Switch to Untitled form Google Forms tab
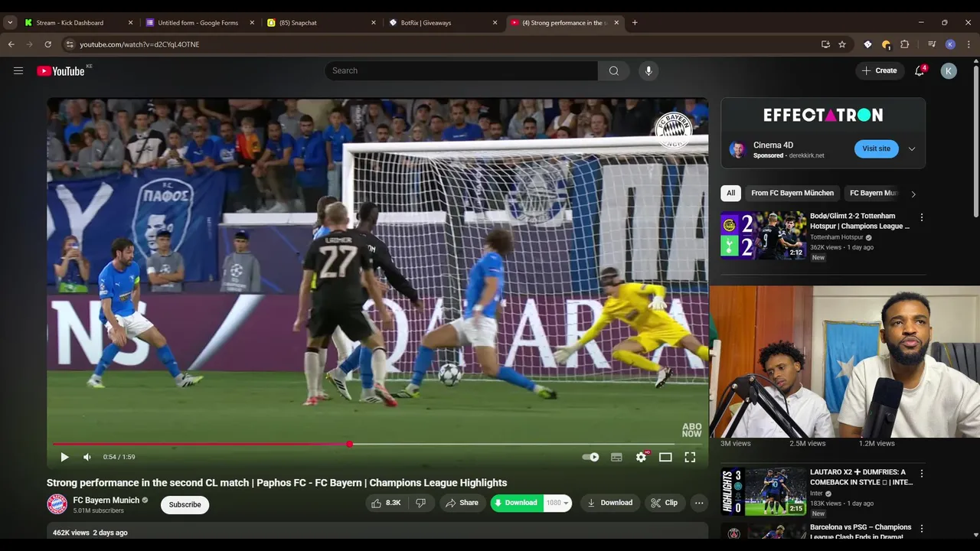980x551 pixels. 200,22
